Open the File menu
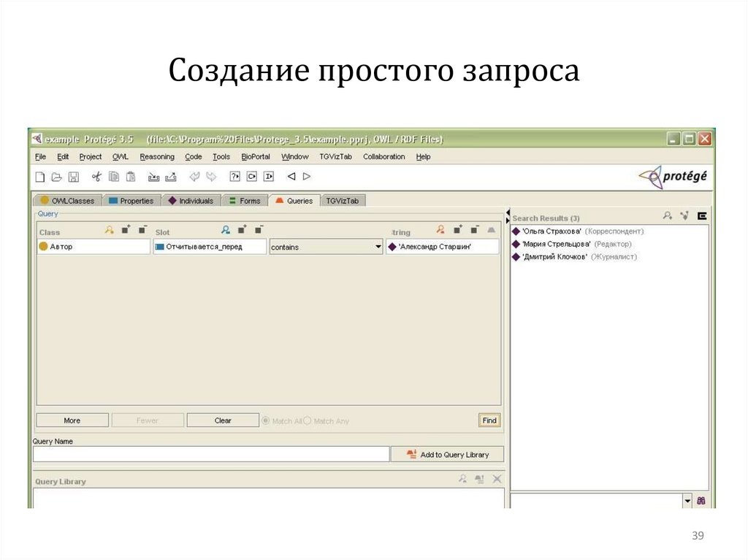 [41, 156]
